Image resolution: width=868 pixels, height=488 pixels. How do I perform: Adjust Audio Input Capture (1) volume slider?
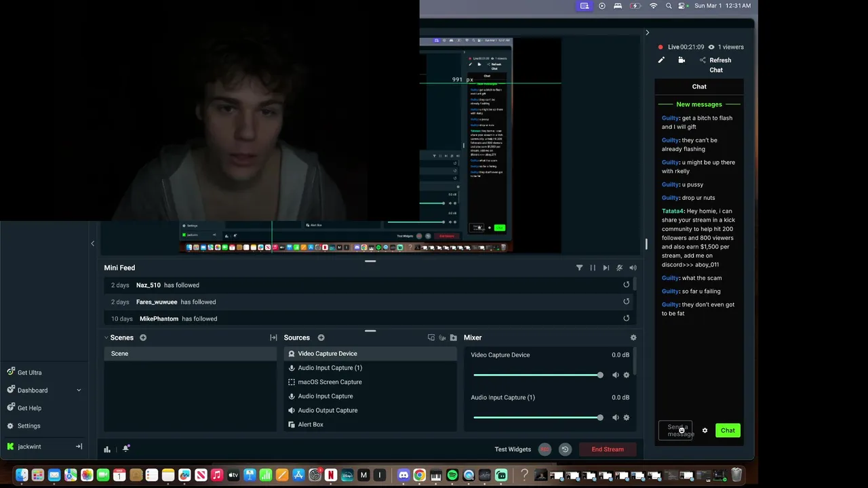pyautogui.click(x=538, y=418)
